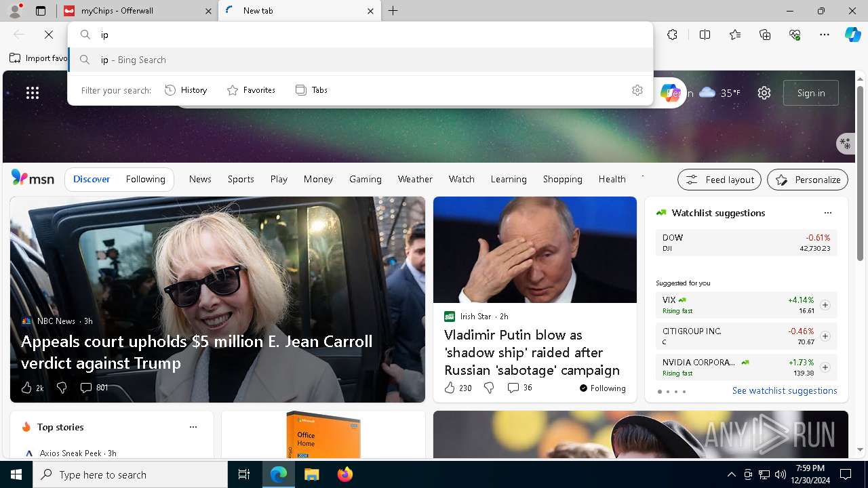
Task: Open Watchlist suggestions more options
Action: click(827, 213)
